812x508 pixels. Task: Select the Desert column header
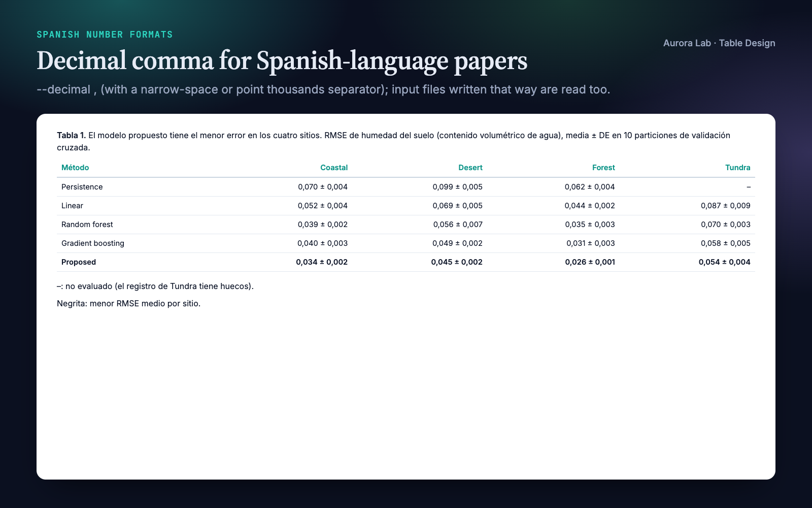pos(470,168)
